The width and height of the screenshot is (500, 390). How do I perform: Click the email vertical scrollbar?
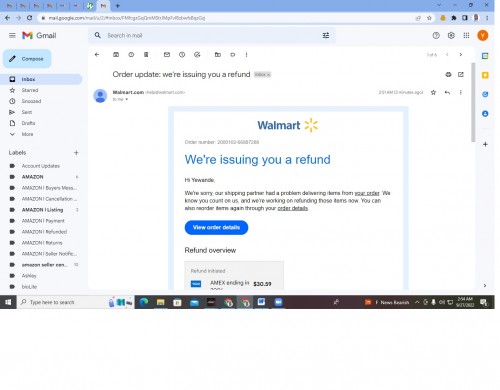[473, 102]
